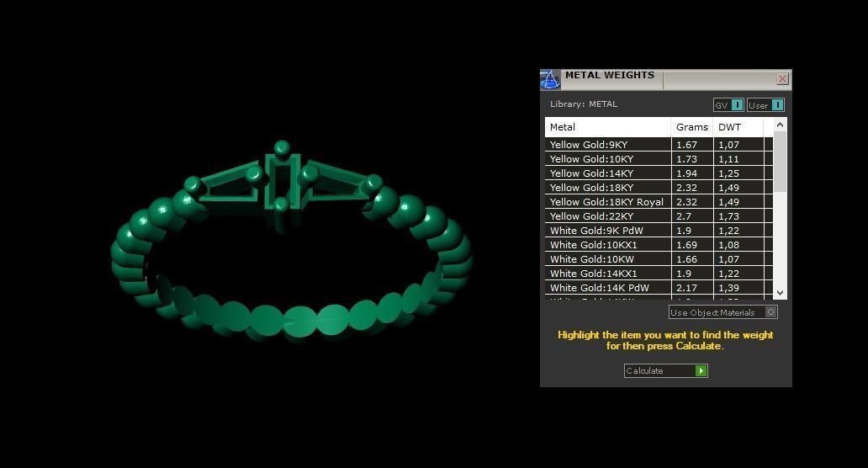
Task: Click the Calculate button
Action: [x=666, y=370]
